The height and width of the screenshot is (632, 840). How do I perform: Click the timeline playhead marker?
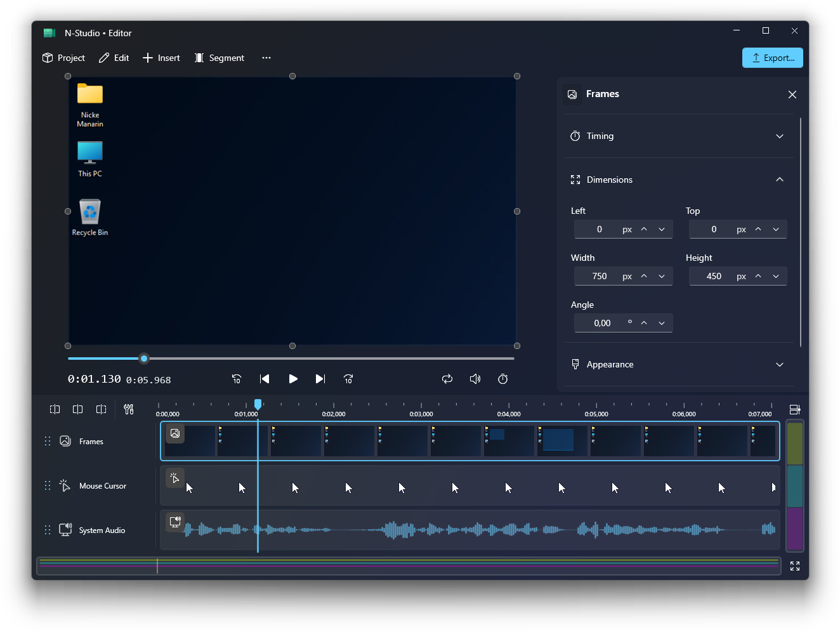click(258, 404)
